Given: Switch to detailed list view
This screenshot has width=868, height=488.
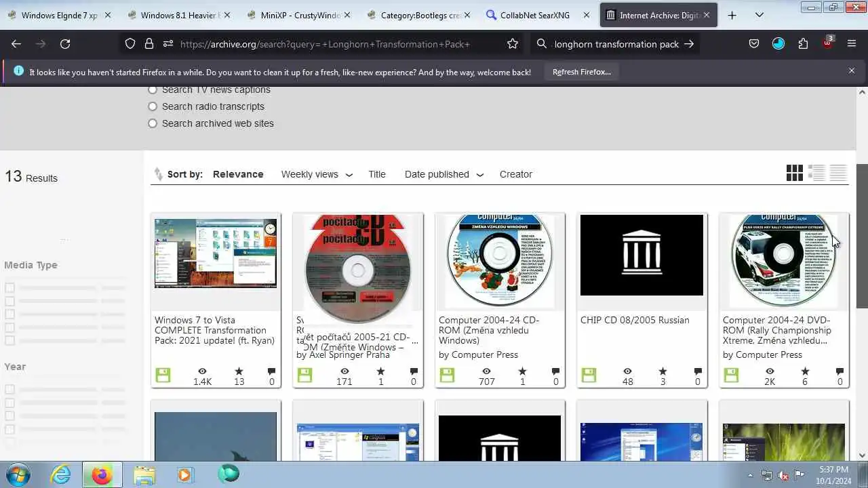Looking at the screenshot, I should tap(816, 174).
